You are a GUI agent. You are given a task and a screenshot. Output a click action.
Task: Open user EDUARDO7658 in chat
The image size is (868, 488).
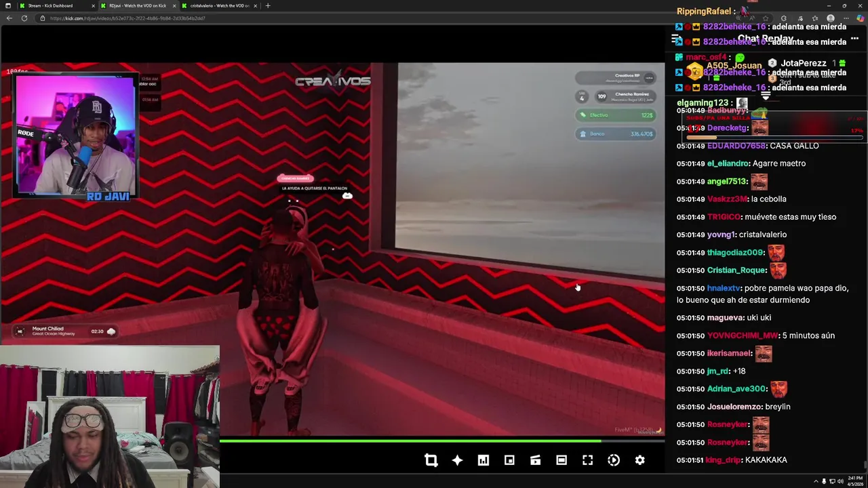coord(736,146)
